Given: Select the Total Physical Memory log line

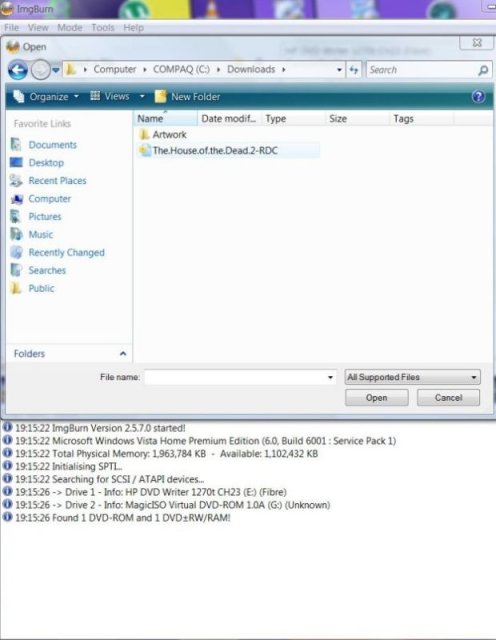Looking at the screenshot, I should pyautogui.click(x=160, y=453).
